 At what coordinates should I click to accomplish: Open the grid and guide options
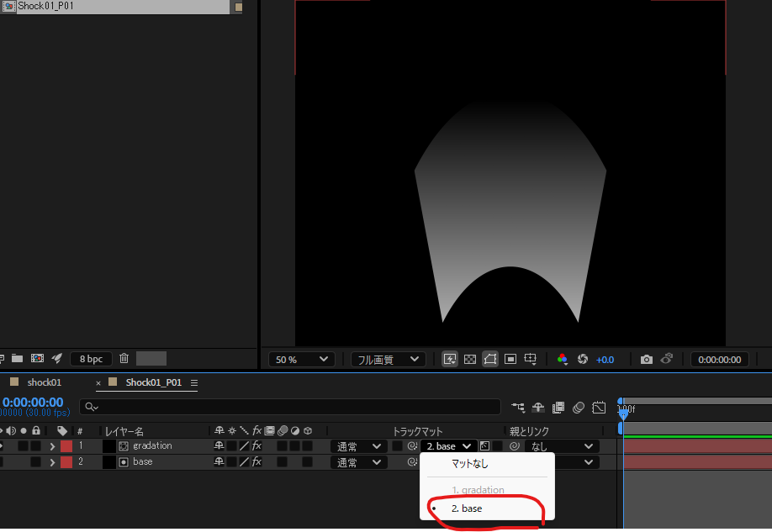531,359
